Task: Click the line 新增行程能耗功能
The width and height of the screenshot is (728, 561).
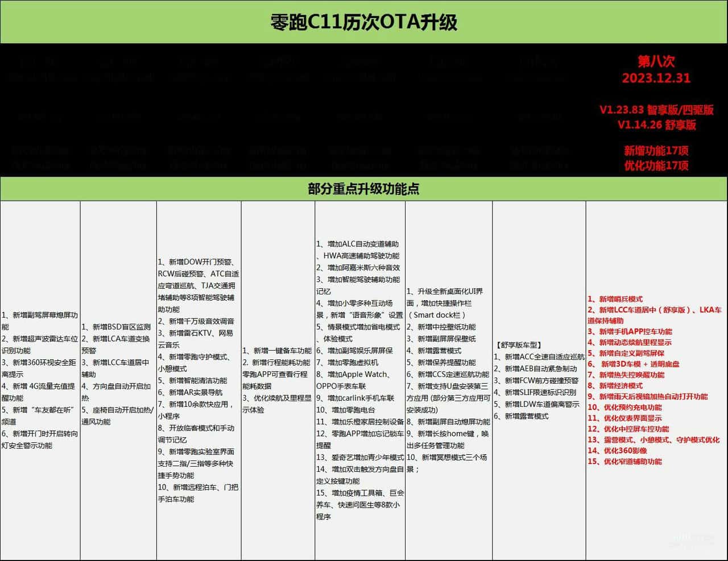Action: click(x=276, y=363)
